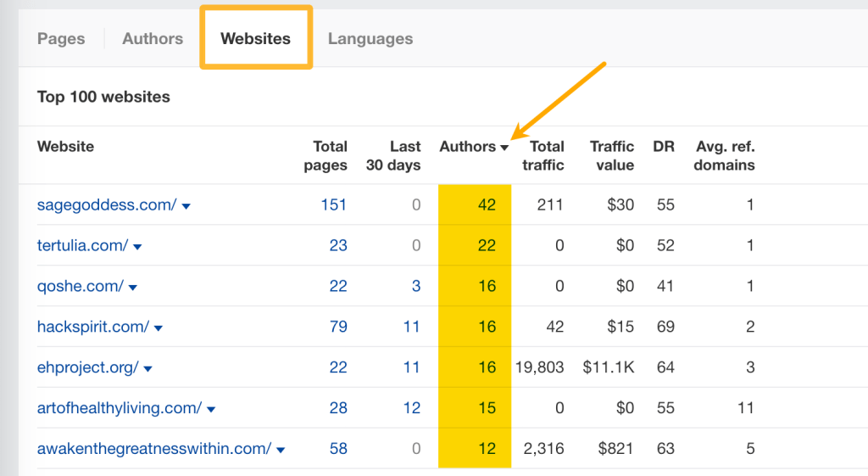Sort table by DR column header

(664, 146)
